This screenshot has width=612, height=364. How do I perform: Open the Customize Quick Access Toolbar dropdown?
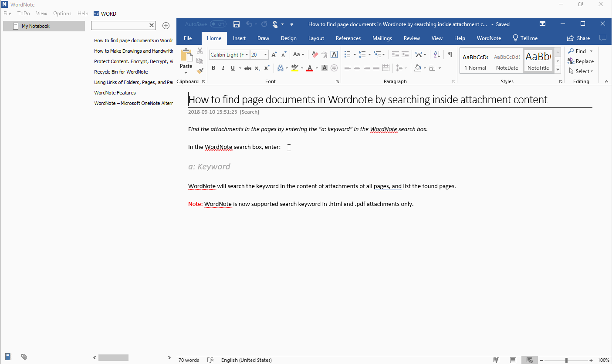[x=291, y=24]
